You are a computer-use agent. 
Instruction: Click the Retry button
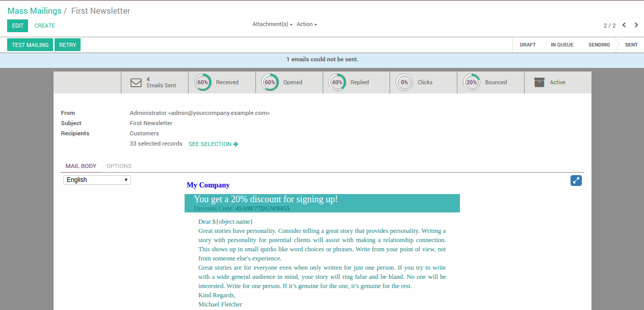tap(67, 45)
